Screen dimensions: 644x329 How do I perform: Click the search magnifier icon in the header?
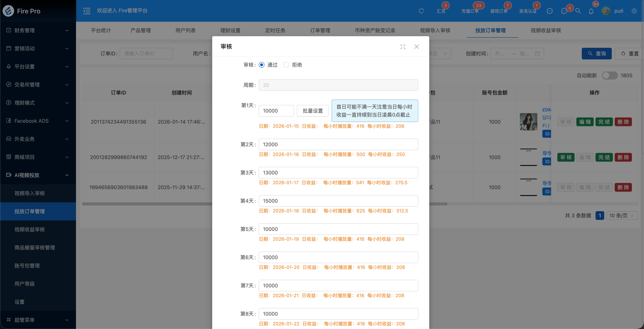[x=578, y=11]
